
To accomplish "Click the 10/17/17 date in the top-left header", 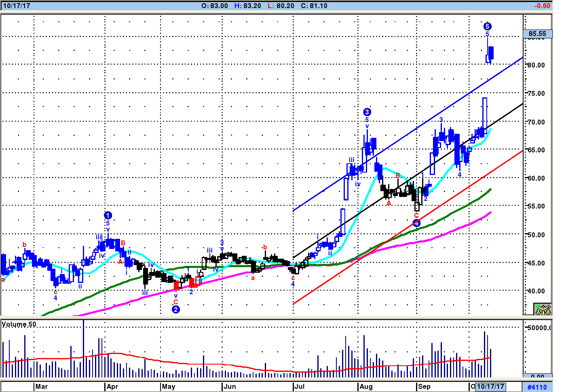I will coord(17,6).
